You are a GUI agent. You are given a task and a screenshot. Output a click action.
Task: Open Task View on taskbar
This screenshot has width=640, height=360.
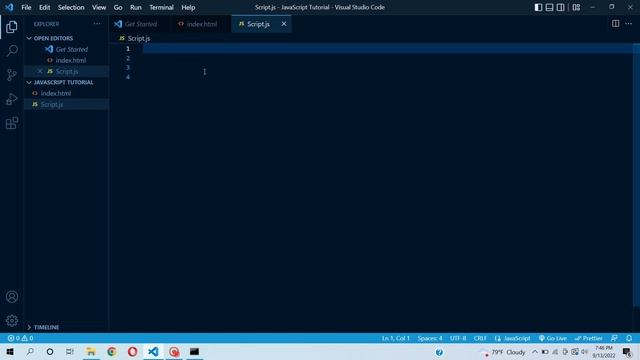click(70, 351)
